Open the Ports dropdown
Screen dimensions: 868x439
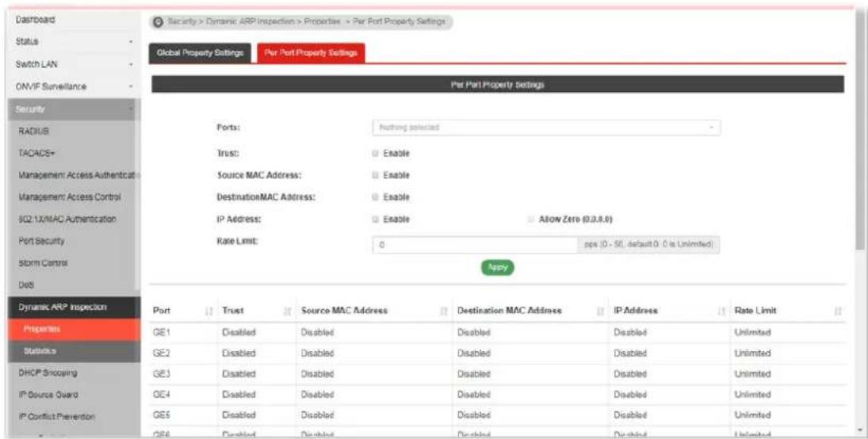(x=546, y=128)
